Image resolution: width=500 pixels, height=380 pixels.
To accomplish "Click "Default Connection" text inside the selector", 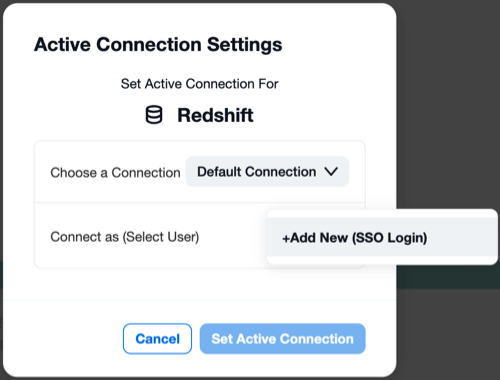I will 257,172.
